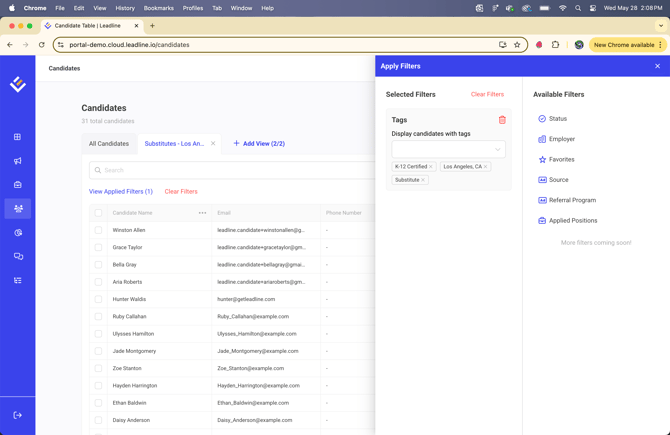
Task: Open View Applied Filters (1) link
Action: click(x=121, y=191)
